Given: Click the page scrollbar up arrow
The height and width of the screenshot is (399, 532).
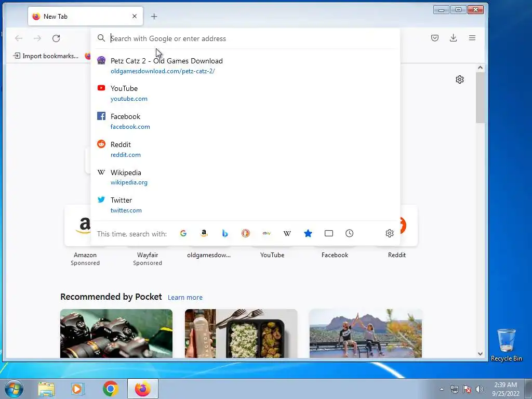Looking at the screenshot, I should (480, 68).
